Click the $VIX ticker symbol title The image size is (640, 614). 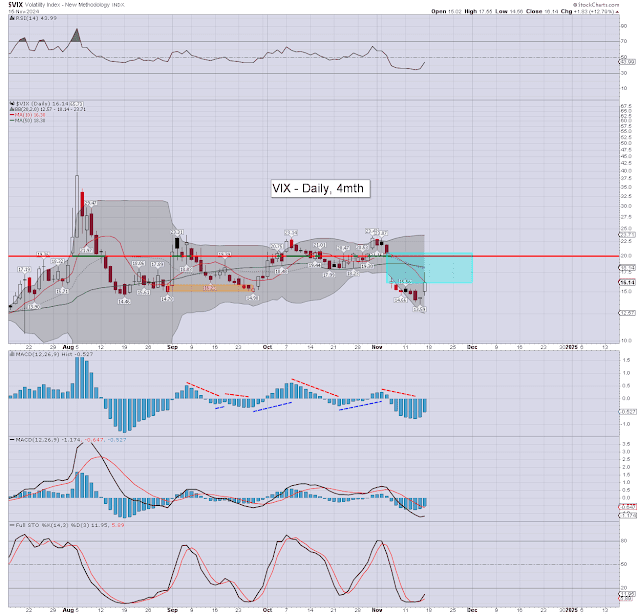coord(16,5)
